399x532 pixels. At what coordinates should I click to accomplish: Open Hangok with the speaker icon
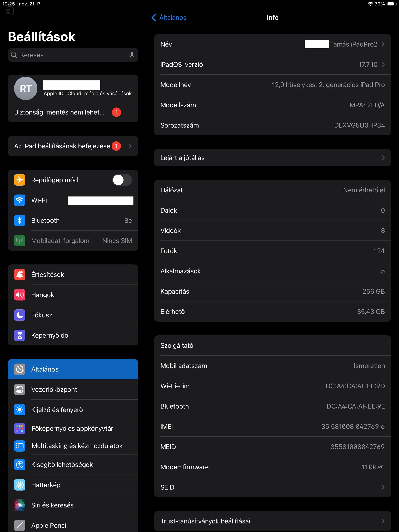[19, 295]
